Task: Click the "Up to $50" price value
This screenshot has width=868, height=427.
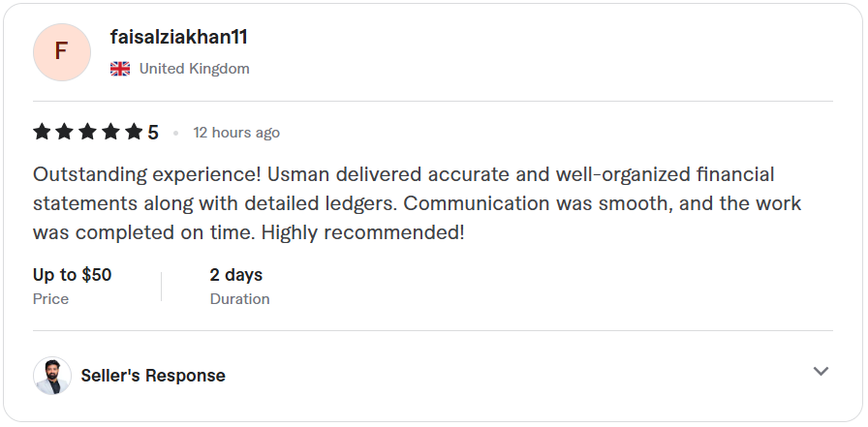Action: pos(72,275)
